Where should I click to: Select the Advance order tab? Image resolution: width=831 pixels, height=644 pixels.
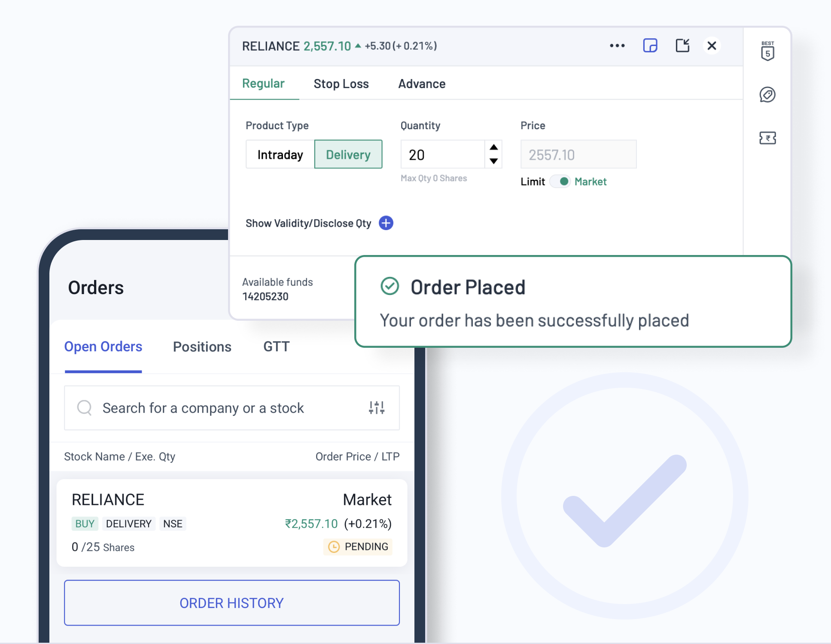[x=421, y=84]
